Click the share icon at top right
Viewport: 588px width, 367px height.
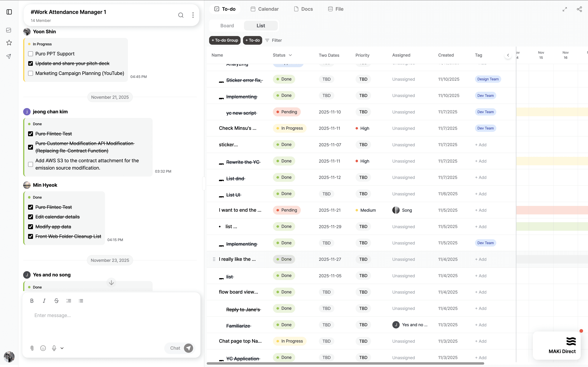(579, 9)
